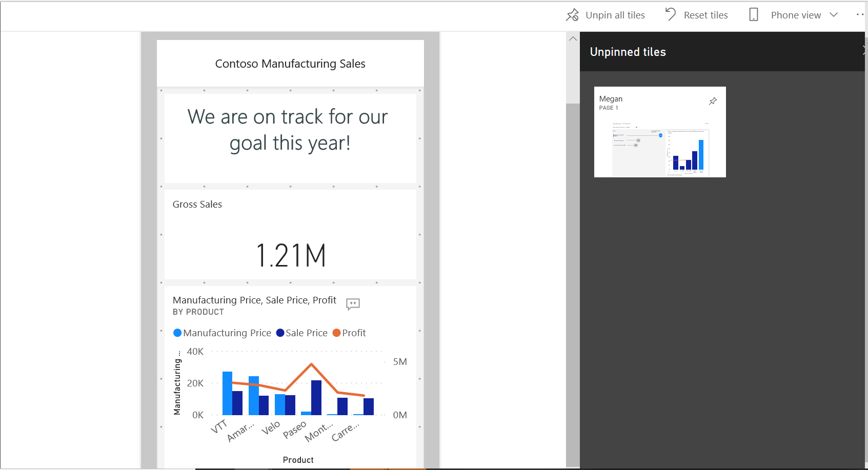Click the Unpin all tiles label
The height and width of the screenshot is (470, 868).
point(615,15)
